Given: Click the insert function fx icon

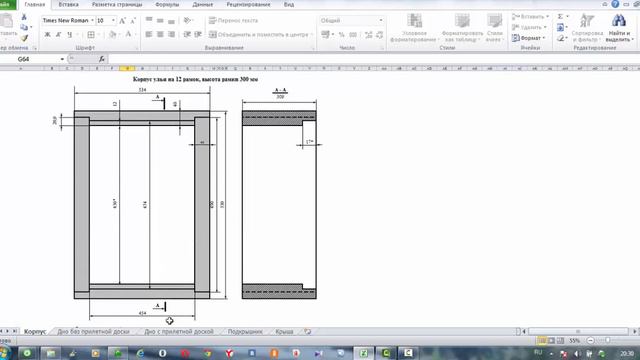Looking at the screenshot, I should coord(102,59).
